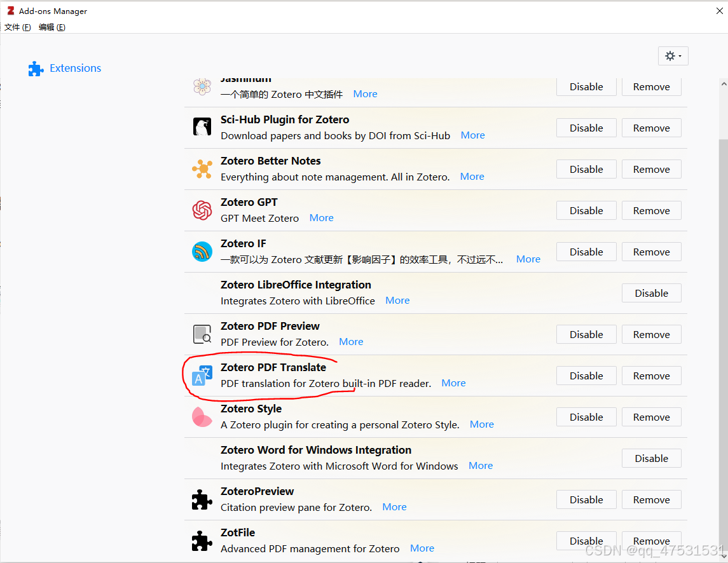Disable Zotero Style
The width and height of the screenshot is (728, 563).
click(586, 417)
